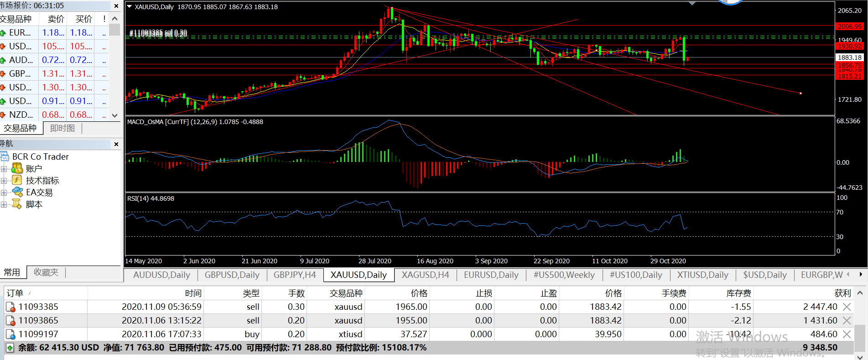Image resolution: width=868 pixels, height=360 pixels.
Task: Sort orders by 订单 column header
Action: (46, 293)
